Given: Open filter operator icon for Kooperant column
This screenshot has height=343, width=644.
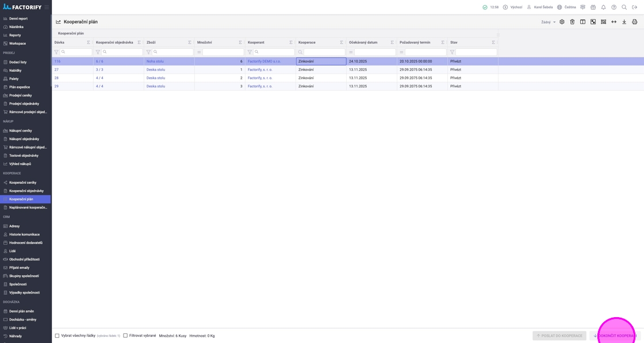Looking at the screenshot, I should (x=250, y=52).
